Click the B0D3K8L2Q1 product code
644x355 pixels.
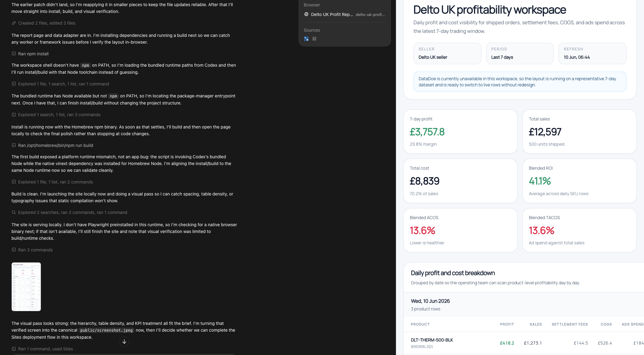tap(422, 347)
